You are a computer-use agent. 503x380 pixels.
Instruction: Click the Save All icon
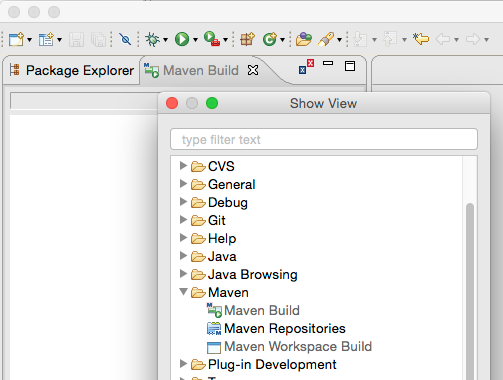pyautogui.click(x=99, y=39)
